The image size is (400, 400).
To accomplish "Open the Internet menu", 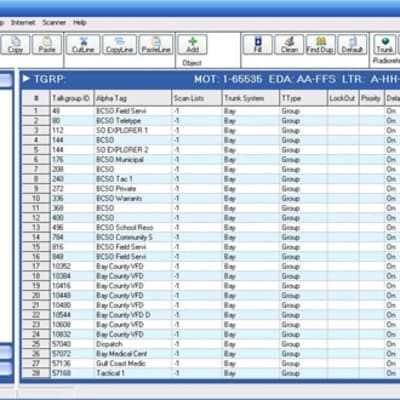I will (23, 23).
